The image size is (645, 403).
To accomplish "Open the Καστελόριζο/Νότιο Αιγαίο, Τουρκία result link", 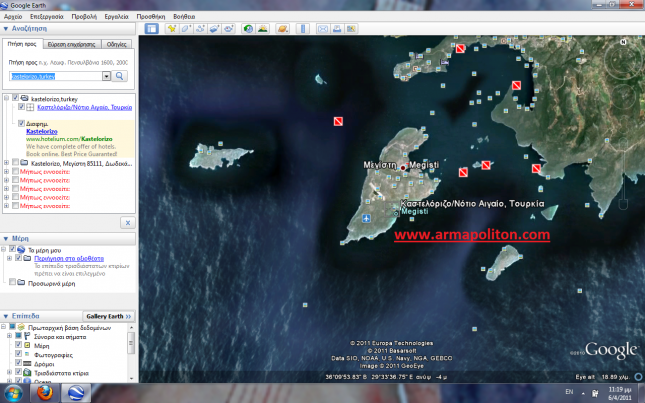I will point(84,107).
